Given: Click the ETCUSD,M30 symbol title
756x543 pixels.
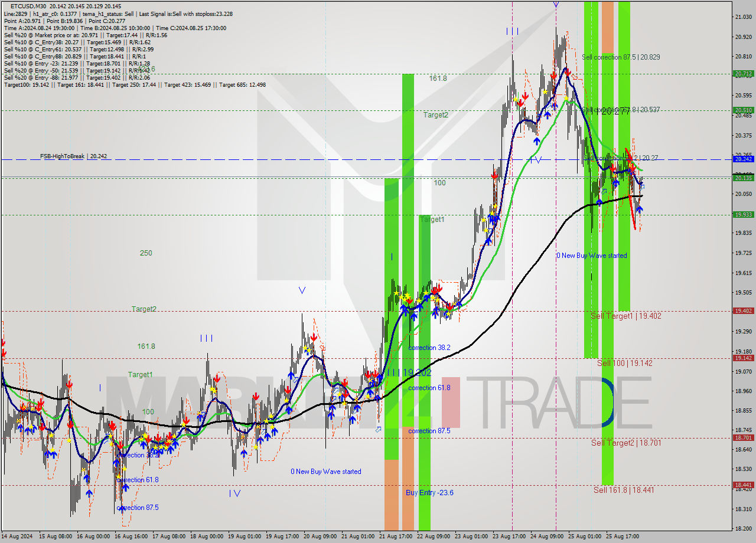Looking at the screenshot, I should coord(29,6).
